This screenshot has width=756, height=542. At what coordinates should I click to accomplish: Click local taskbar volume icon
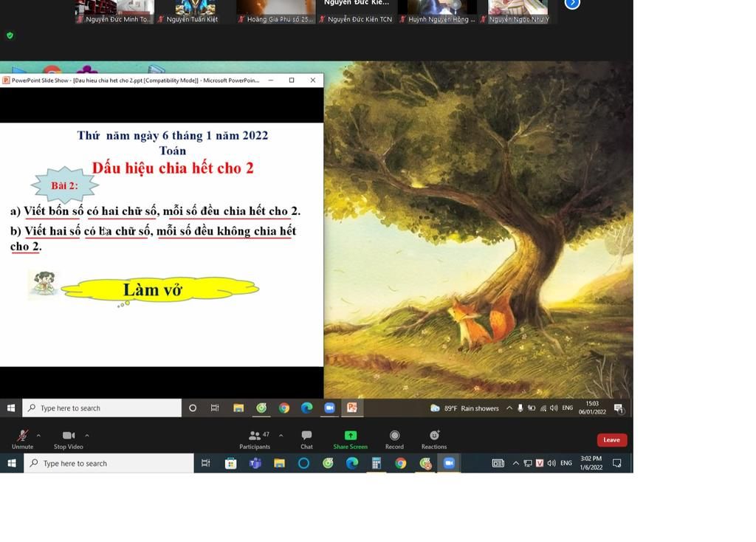pyautogui.click(x=551, y=463)
